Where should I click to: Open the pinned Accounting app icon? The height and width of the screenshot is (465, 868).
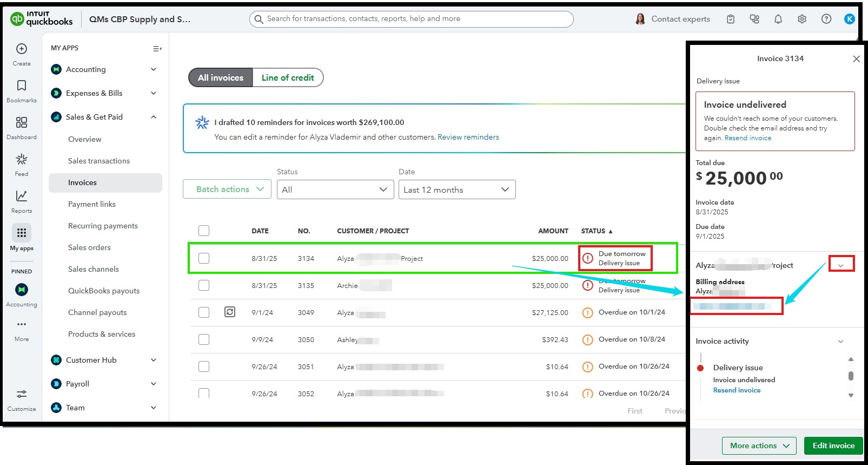(22, 290)
